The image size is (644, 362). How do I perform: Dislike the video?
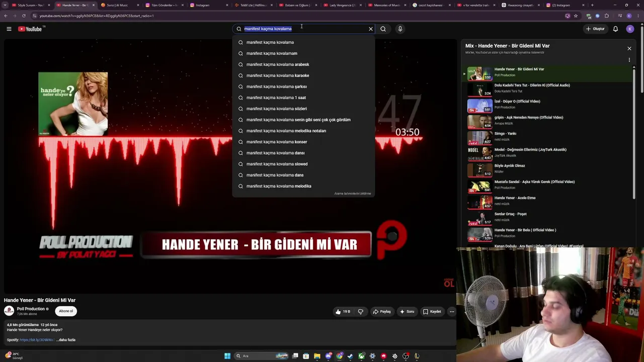361,312
